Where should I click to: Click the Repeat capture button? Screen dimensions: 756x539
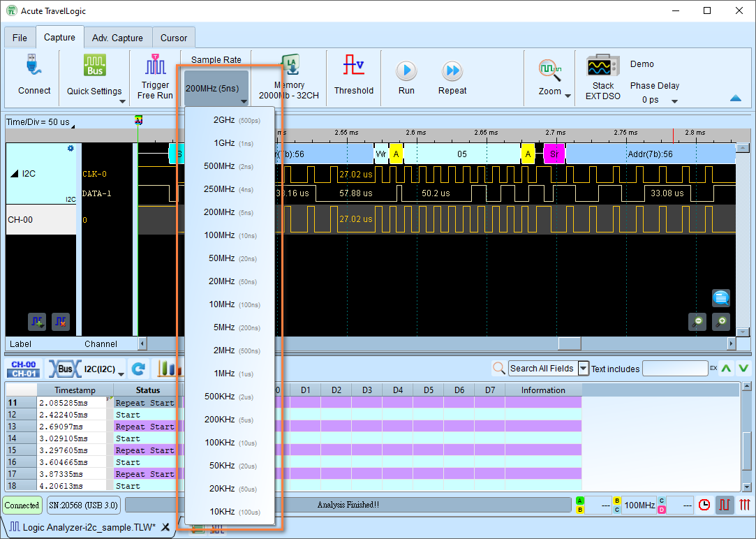point(452,71)
